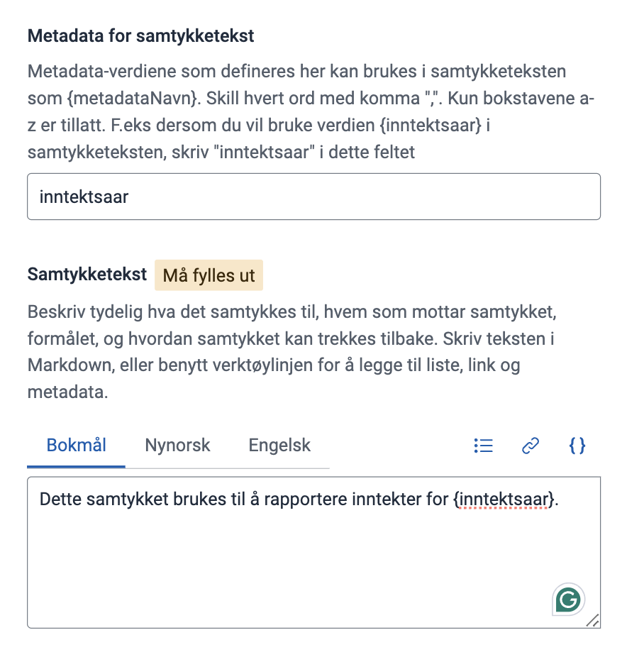Activate the chain link formatting icon
The image size is (644, 657).
point(530,446)
